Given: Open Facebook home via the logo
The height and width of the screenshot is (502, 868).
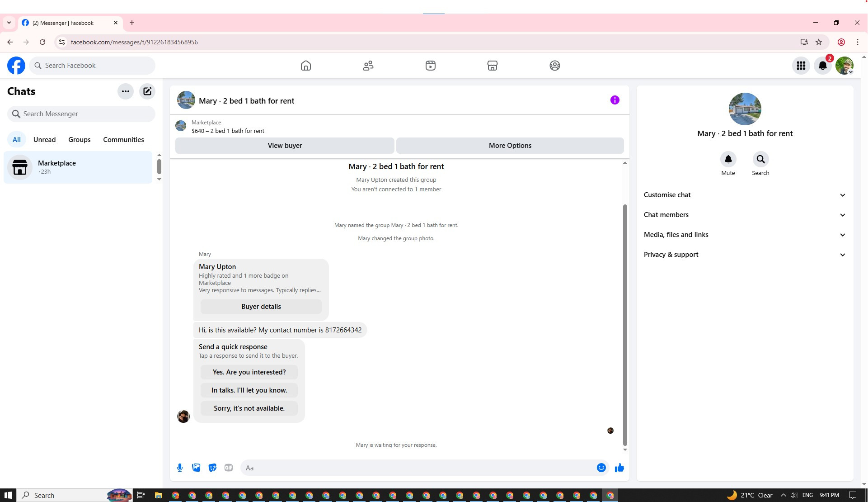Looking at the screenshot, I should (16, 66).
